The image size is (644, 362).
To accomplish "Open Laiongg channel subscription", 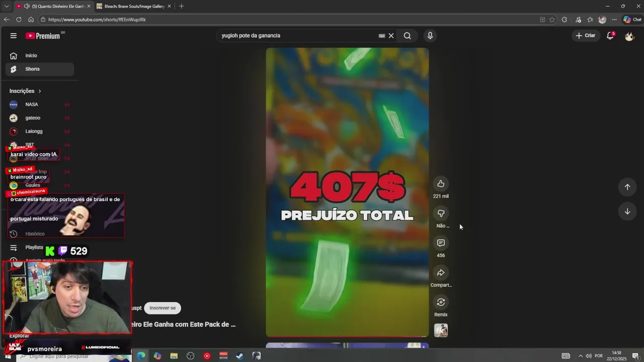I will click(39, 131).
